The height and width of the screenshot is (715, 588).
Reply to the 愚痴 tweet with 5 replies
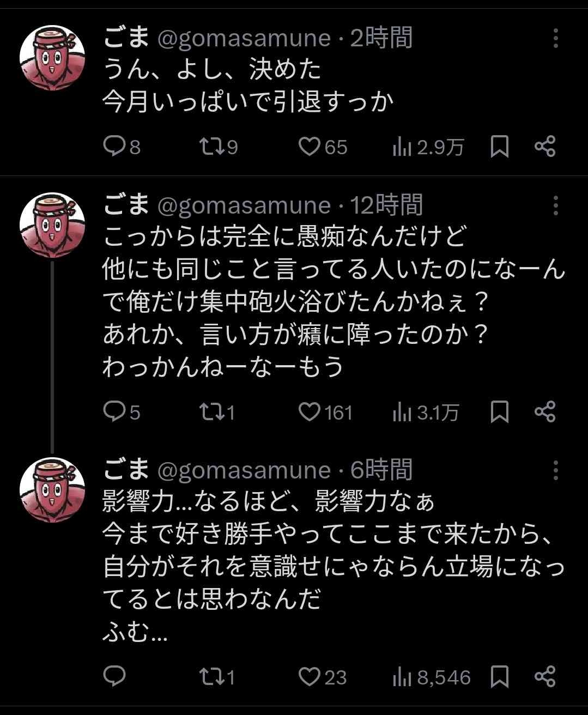[114, 412]
